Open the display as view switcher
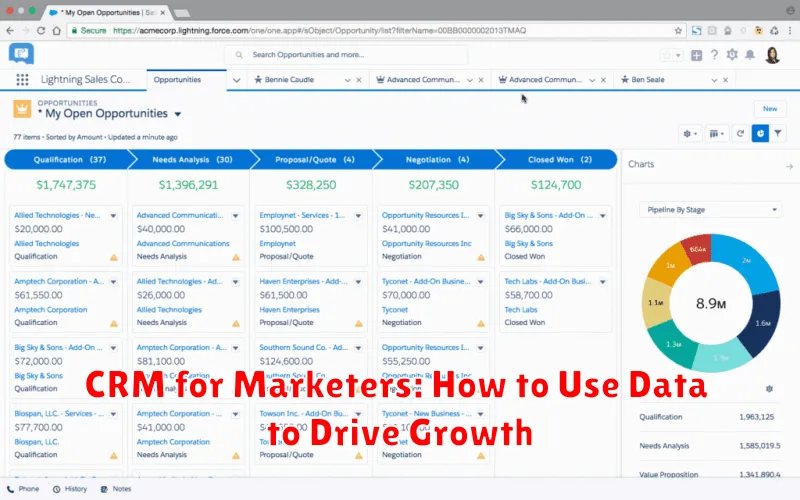 pos(716,134)
